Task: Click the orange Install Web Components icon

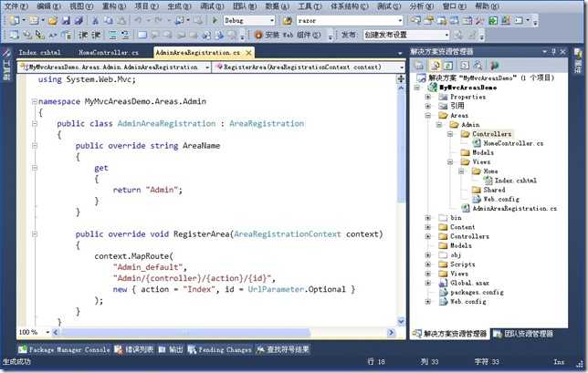Action: (258, 36)
